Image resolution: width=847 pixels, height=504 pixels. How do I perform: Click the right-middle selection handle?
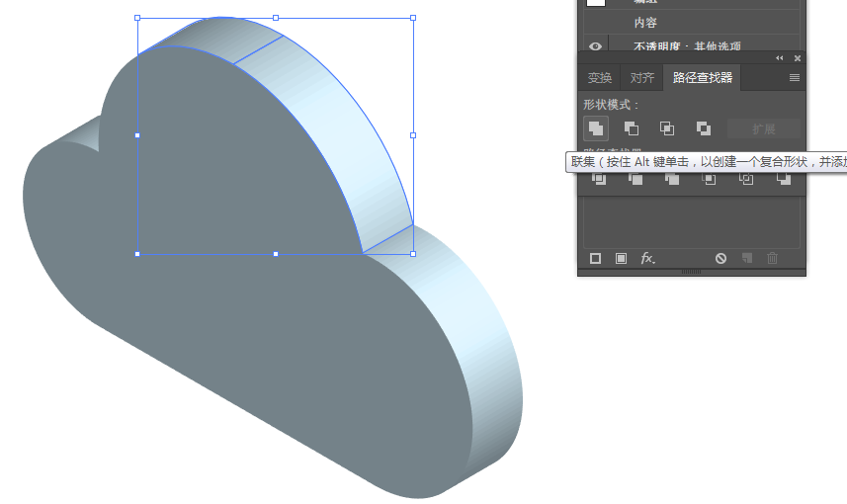(x=413, y=135)
